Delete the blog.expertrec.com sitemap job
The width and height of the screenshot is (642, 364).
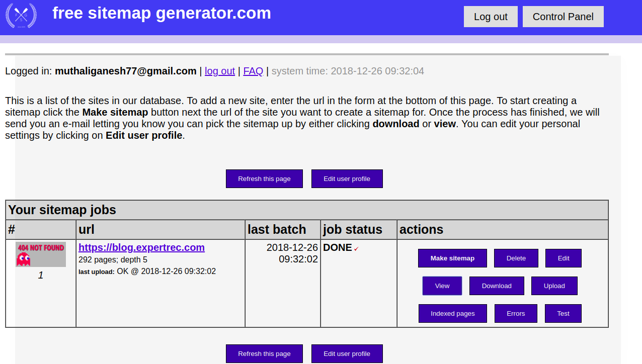pos(516,258)
